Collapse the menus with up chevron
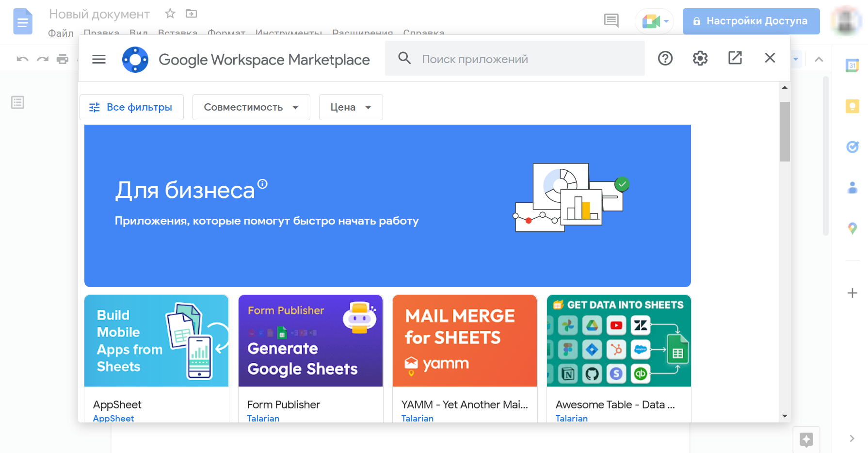This screenshot has width=868, height=453. pos(819,59)
